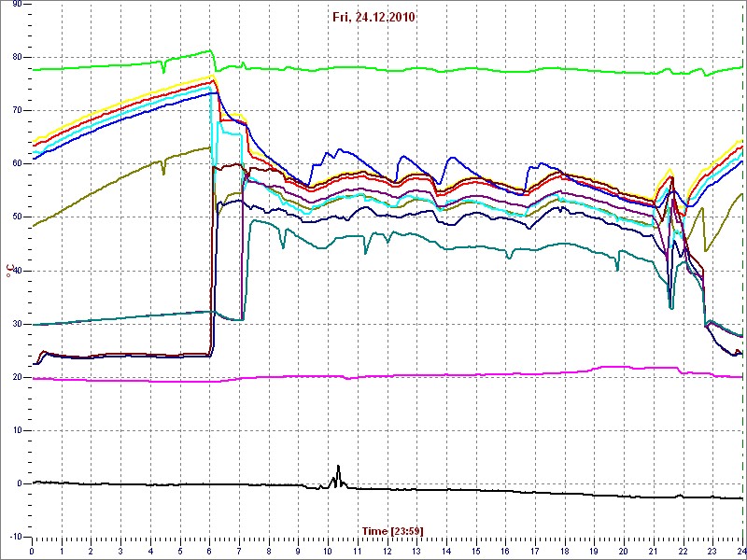Click the 70 label on the temperature axis
The width and height of the screenshot is (747, 560).
(17, 110)
